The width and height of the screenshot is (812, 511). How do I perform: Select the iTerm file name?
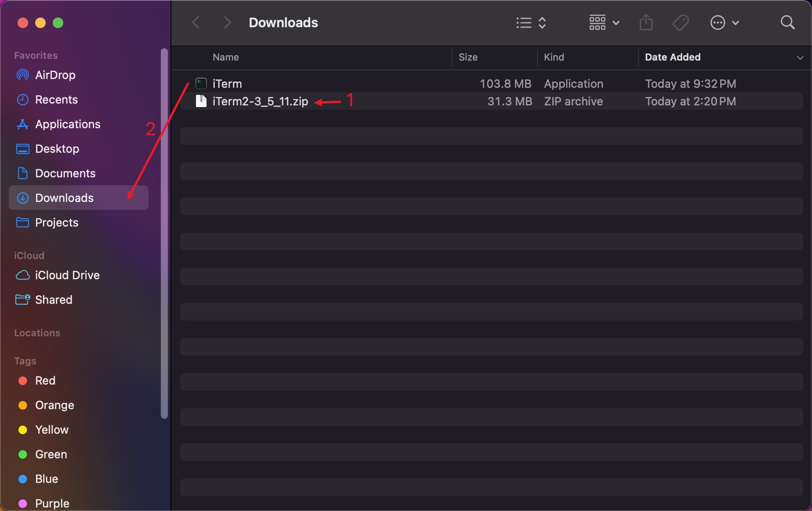(x=227, y=83)
